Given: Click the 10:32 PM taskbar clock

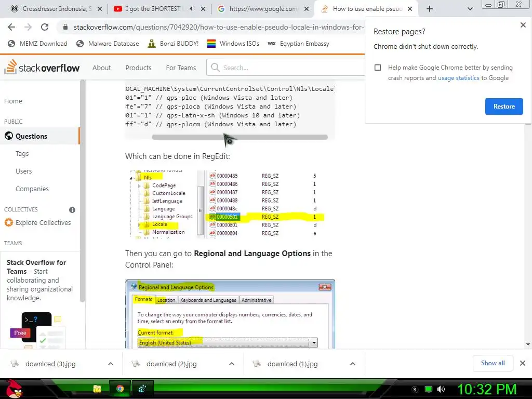Looking at the screenshot, I should (487, 389).
